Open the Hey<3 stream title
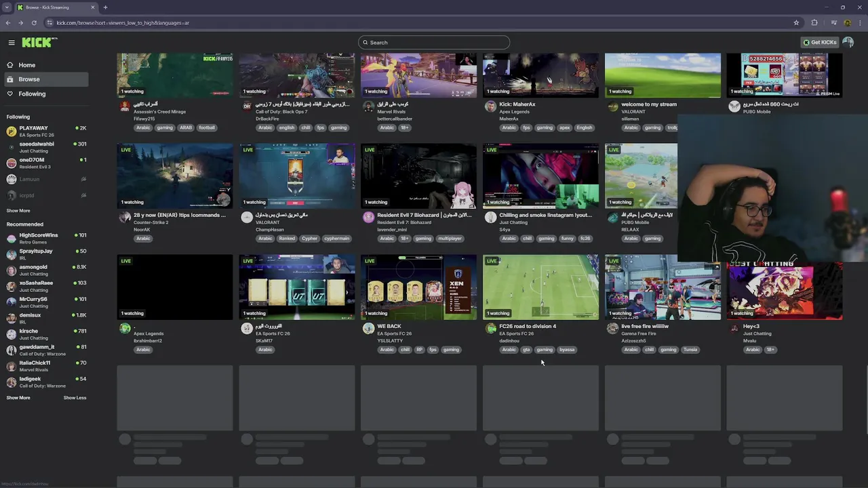 pos(751,326)
